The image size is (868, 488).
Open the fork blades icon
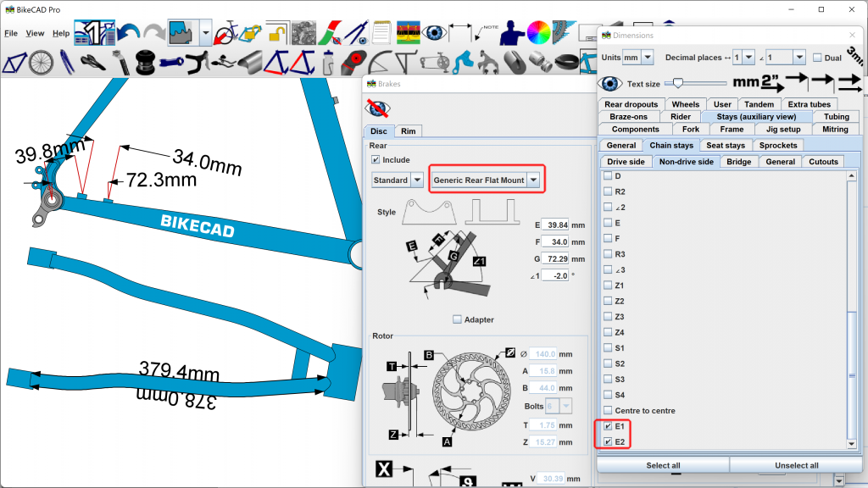pos(67,63)
